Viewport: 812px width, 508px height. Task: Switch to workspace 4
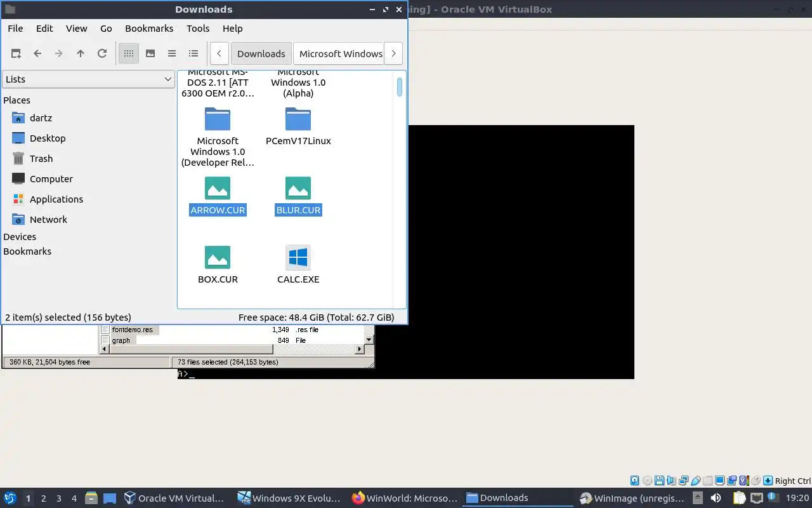(x=74, y=498)
